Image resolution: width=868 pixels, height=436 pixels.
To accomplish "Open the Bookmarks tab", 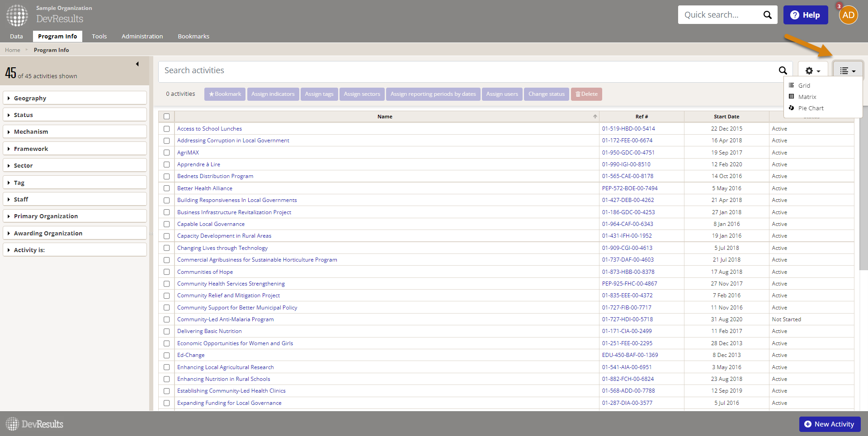I will (x=193, y=36).
